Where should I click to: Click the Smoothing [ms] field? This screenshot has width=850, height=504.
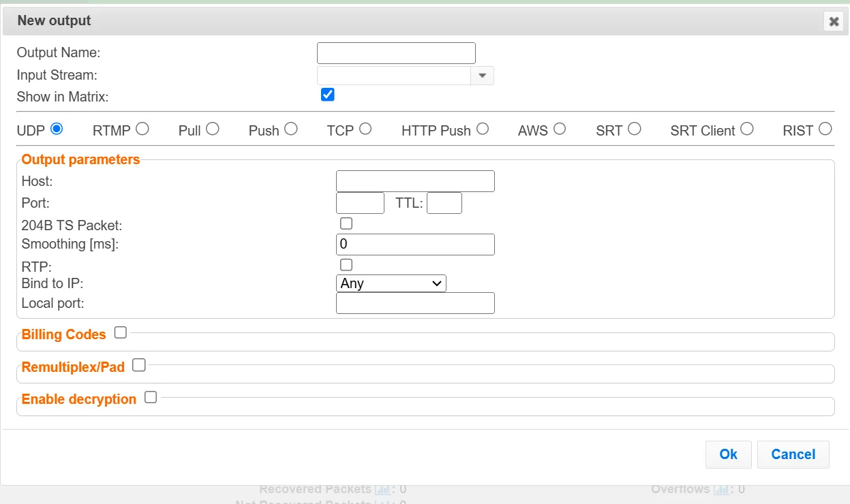415,244
